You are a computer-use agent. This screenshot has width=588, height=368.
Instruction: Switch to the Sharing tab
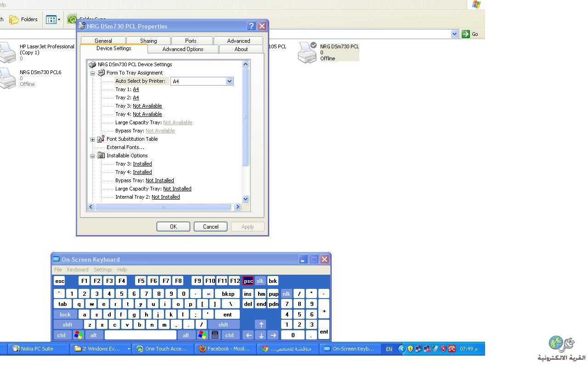click(148, 41)
